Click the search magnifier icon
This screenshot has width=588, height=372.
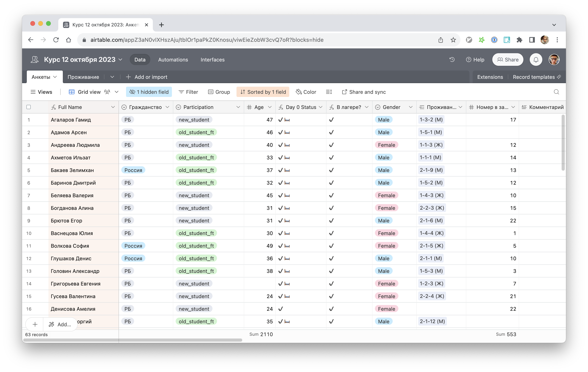(556, 92)
